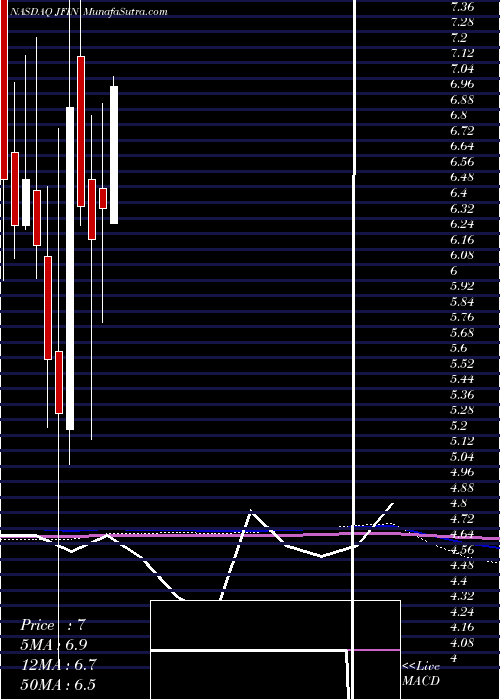Choose the 6.56 price level label
The image size is (500, 700).
[462, 162]
